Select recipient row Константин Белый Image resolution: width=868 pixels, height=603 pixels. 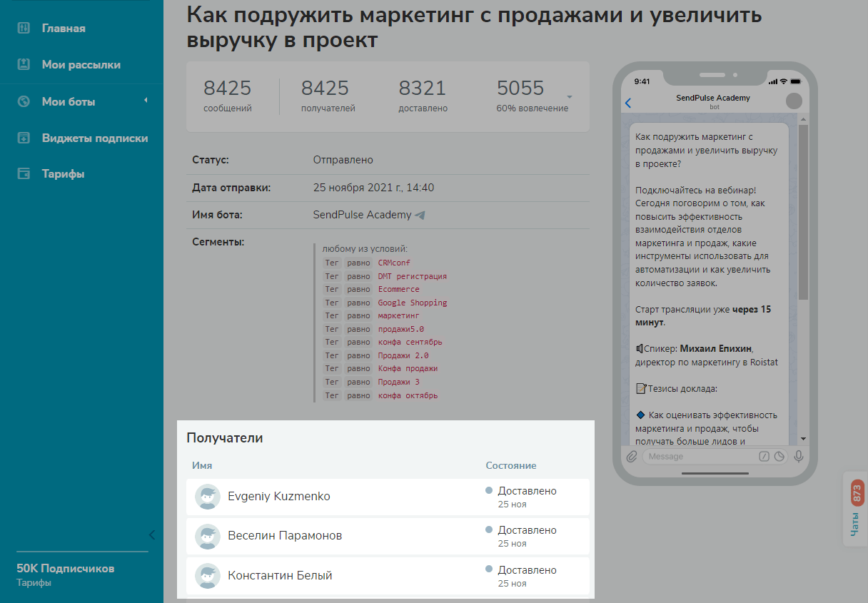(280, 576)
